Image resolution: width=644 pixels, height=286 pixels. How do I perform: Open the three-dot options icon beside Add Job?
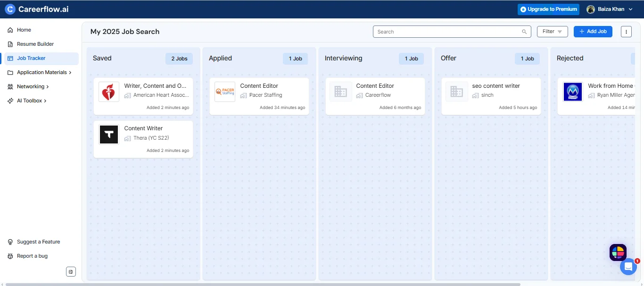coord(626,31)
